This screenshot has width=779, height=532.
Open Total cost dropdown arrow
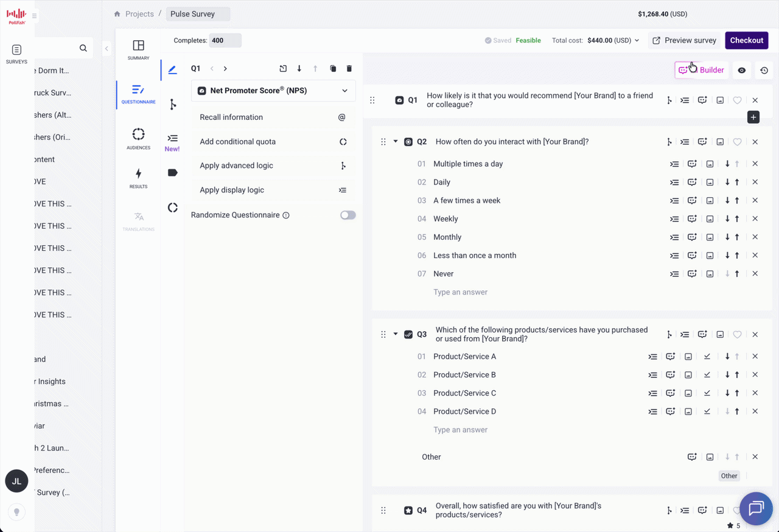coord(637,41)
